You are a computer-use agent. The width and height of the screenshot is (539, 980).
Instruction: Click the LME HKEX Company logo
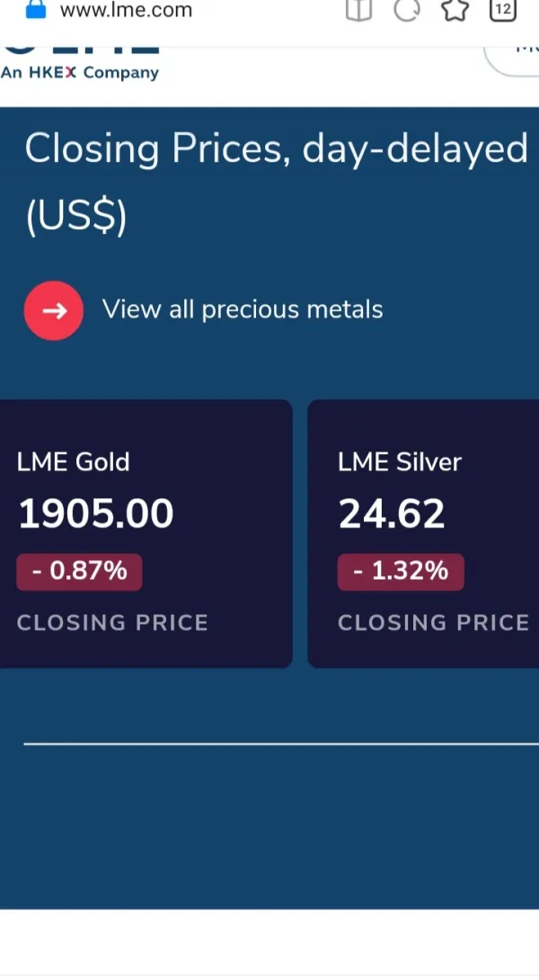click(79, 65)
